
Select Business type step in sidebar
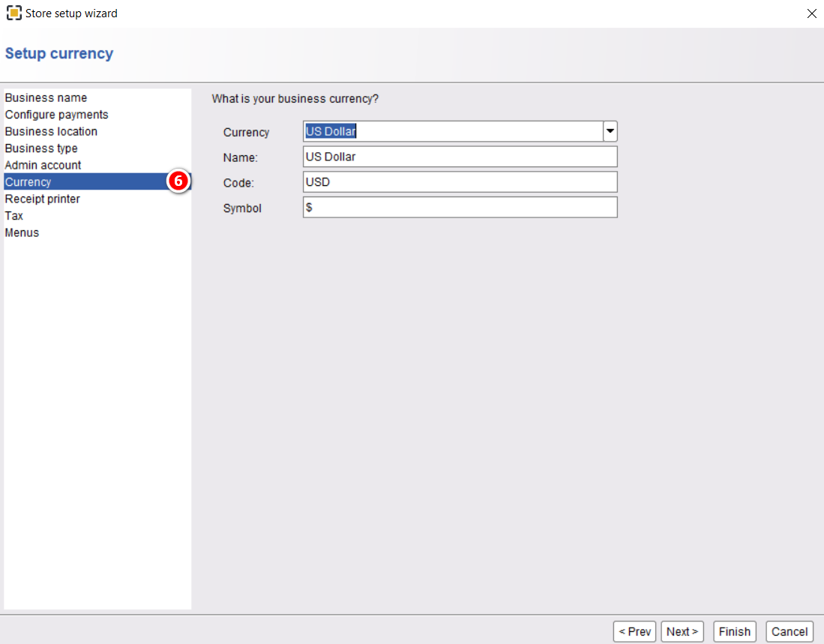[x=97, y=148]
